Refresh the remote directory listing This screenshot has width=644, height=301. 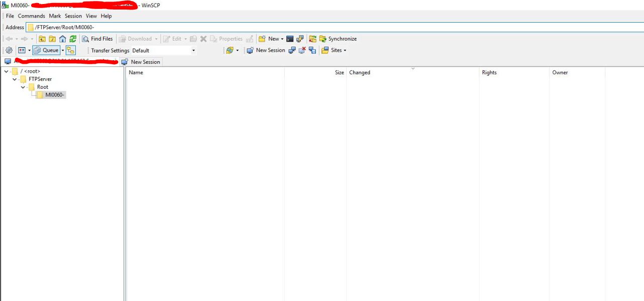[73, 39]
